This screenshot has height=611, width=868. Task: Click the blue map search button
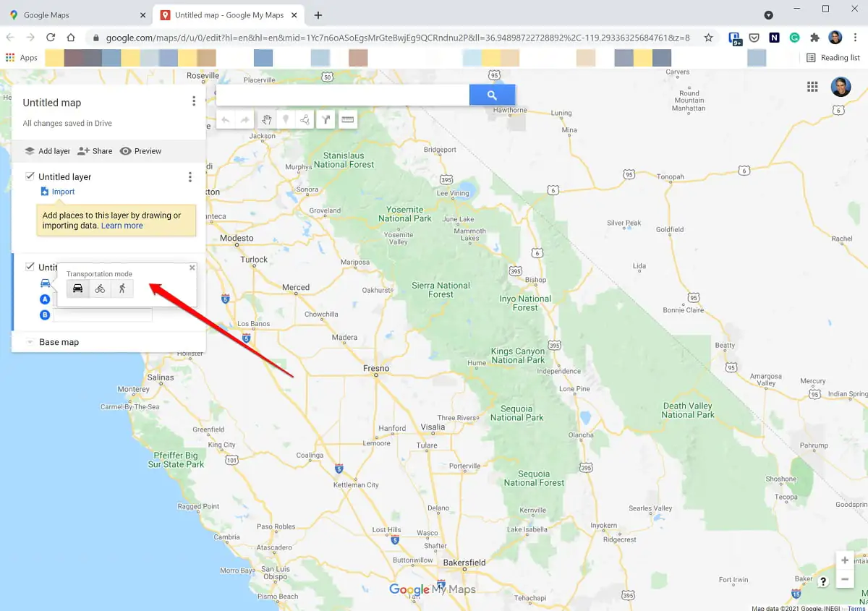point(492,95)
